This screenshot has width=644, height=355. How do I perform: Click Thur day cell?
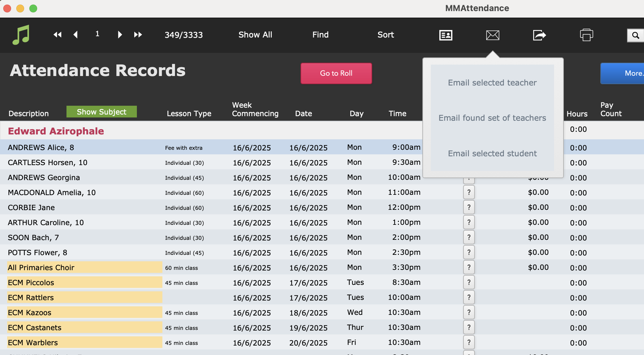tap(355, 327)
